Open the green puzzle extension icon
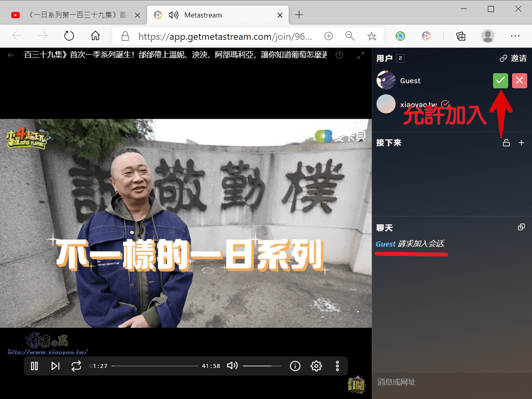 [x=400, y=36]
